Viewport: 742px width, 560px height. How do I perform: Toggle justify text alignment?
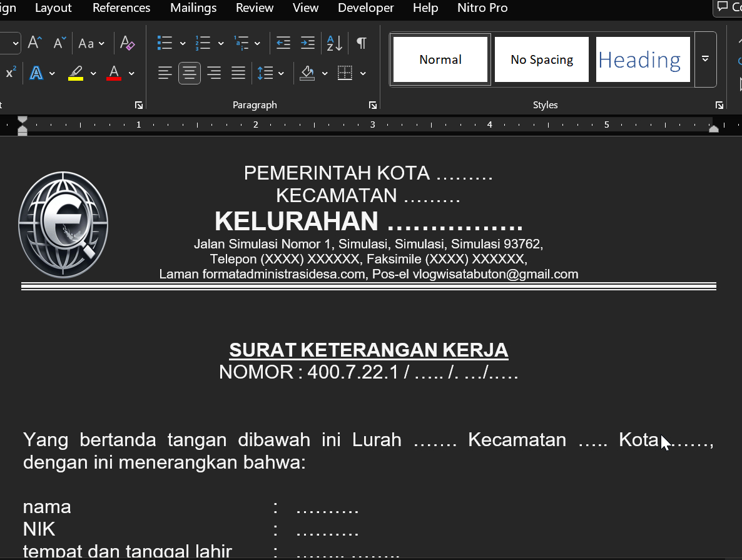coord(238,73)
